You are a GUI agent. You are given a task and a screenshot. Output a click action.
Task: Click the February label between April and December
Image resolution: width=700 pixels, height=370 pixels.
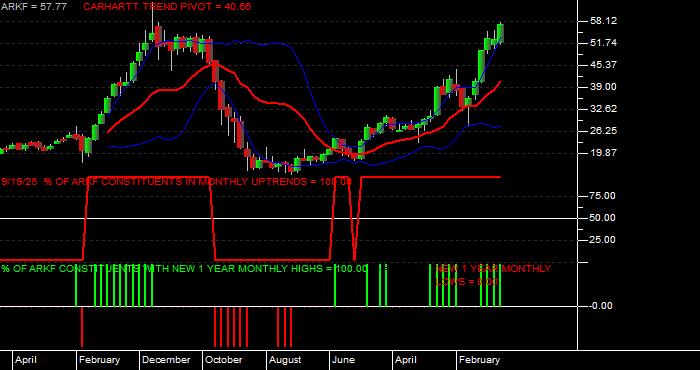pos(100,360)
